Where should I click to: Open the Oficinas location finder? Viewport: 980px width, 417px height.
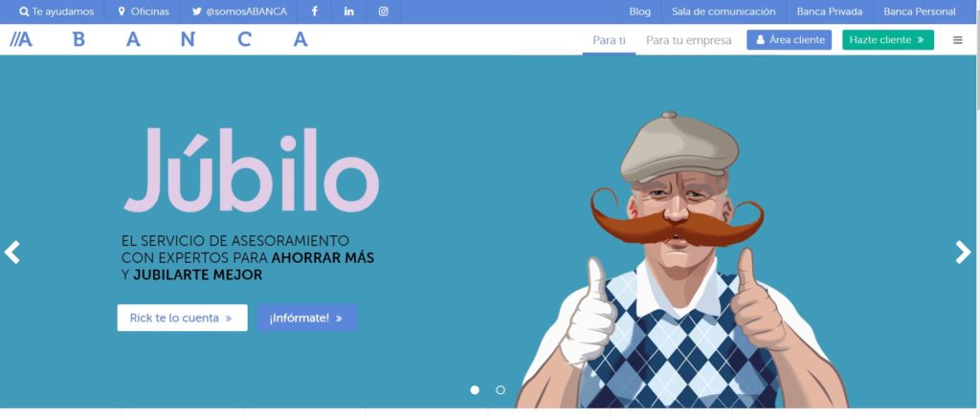click(x=144, y=11)
